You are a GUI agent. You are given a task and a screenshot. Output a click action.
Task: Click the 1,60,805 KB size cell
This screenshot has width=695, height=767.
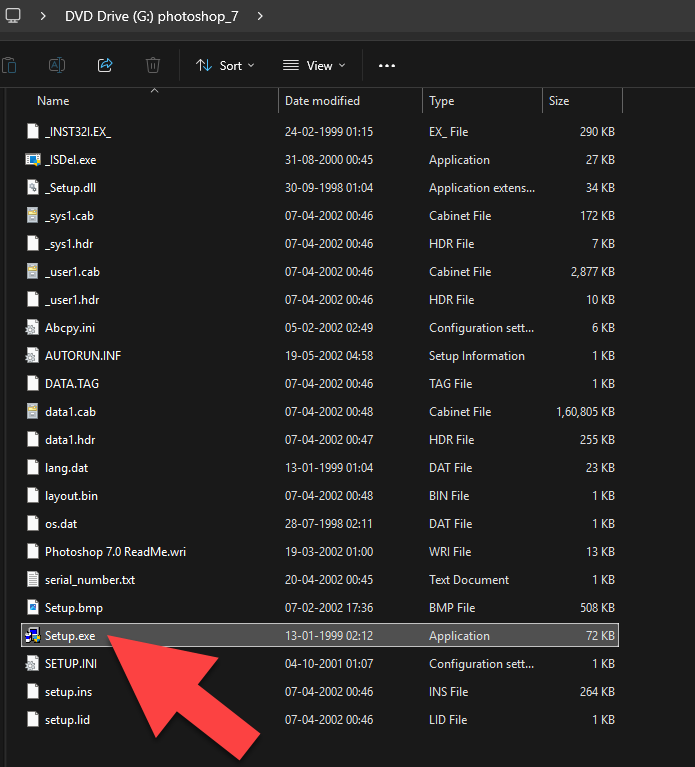click(x=585, y=412)
